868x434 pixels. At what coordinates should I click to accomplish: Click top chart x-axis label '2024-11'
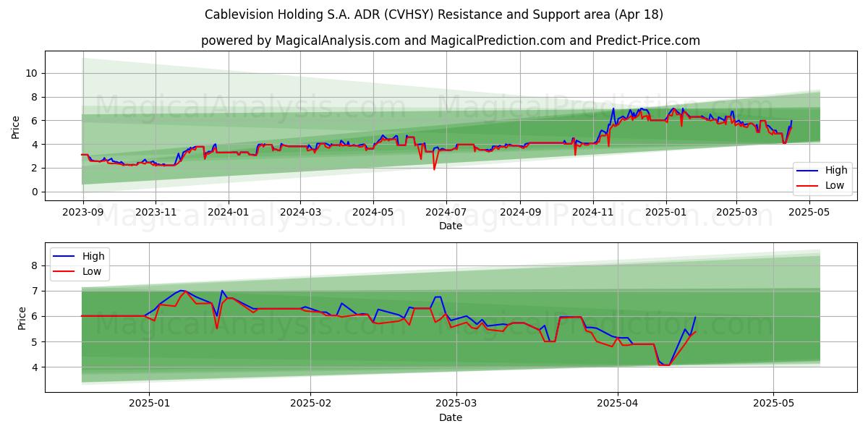592,213
